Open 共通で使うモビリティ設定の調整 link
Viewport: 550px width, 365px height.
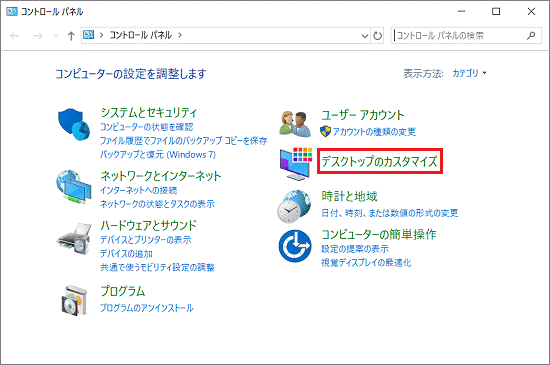click(x=157, y=268)
